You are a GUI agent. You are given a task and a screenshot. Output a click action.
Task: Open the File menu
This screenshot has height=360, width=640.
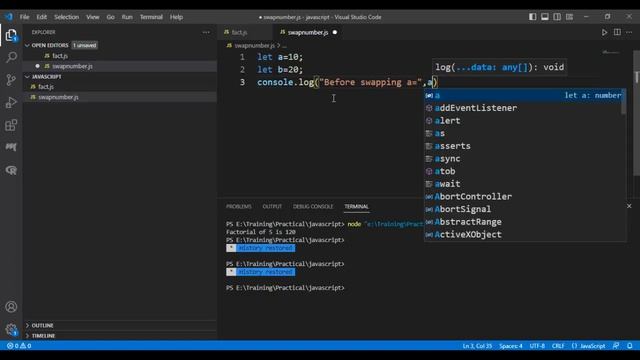click(24, 17)
